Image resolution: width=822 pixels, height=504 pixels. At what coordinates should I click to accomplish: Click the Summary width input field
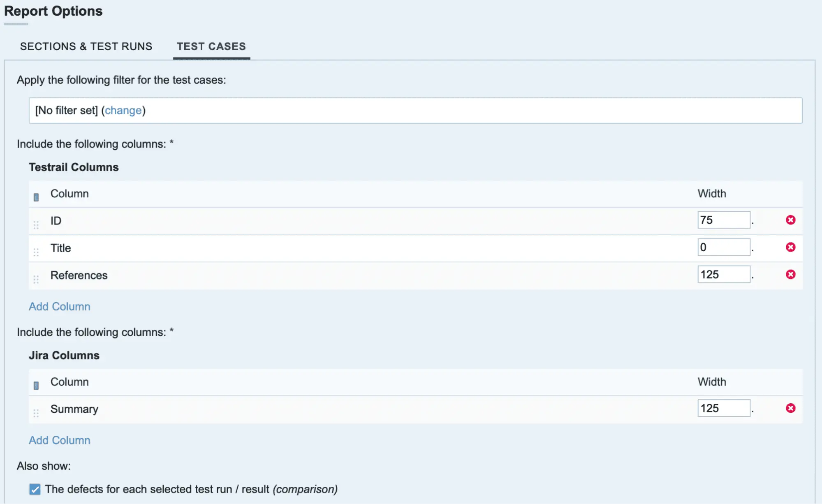click(724, 408)
